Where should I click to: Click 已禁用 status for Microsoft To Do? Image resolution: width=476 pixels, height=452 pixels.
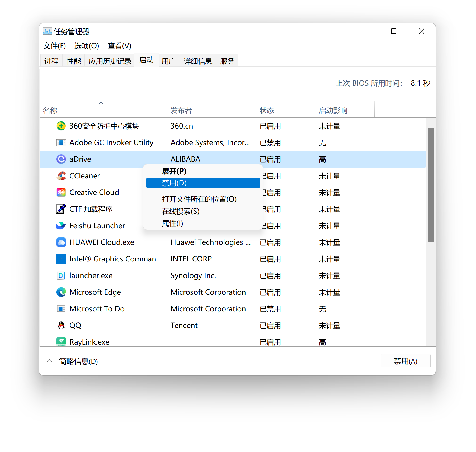(x=270, y=309)
